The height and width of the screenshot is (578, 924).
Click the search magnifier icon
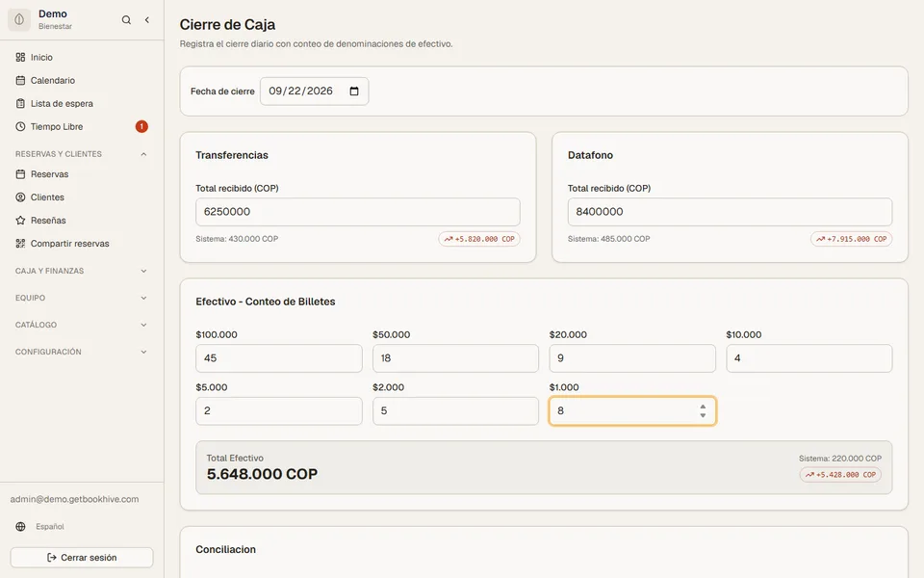coord(126,20)
